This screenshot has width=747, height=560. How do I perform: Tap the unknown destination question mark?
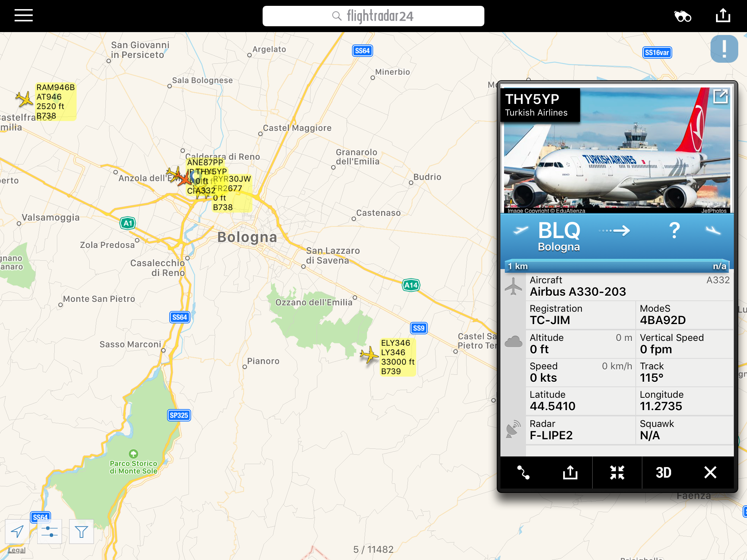(674, 231)
